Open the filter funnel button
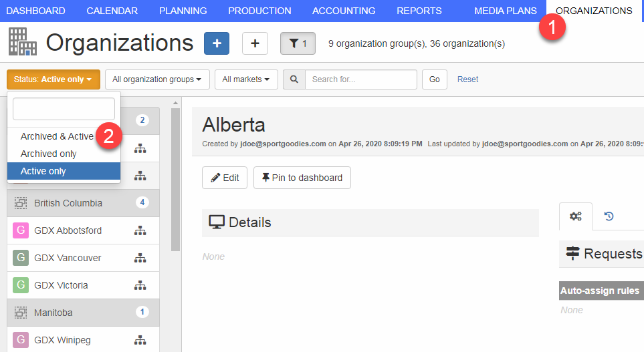Image resolution: width=644 pixels, height=352 pixels. tap(298, 43)
